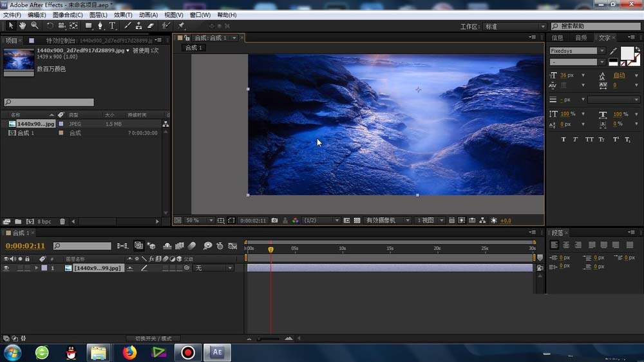Hide layer 1 using the eye toggle
Viewport: 644px width, 362px height.
[x=6, y=268]
